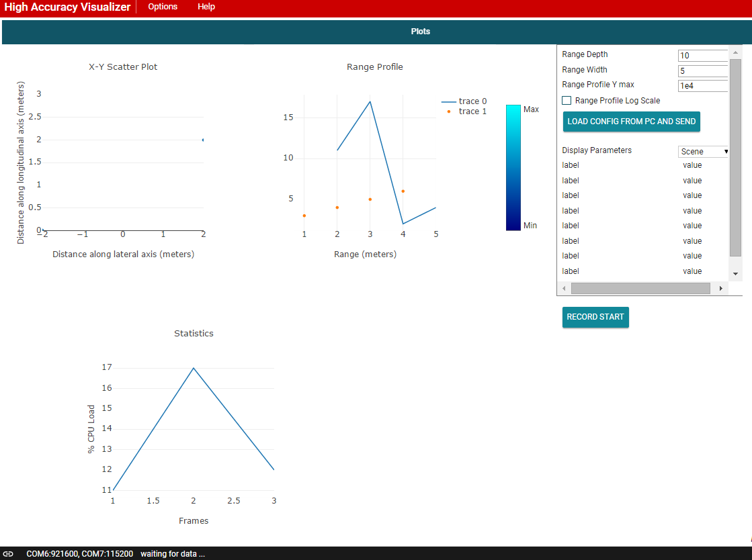Click the Max-Min color scale bar

click(513, 168)
